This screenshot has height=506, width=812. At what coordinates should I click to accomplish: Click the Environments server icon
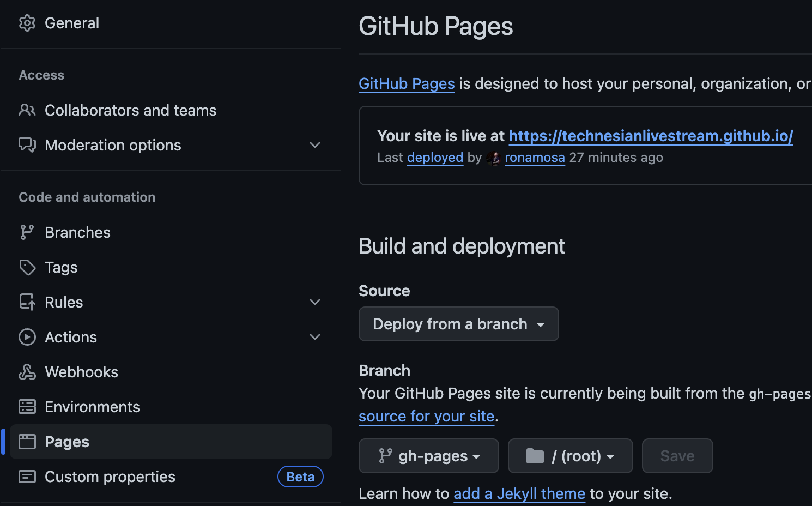pos(27,407)
